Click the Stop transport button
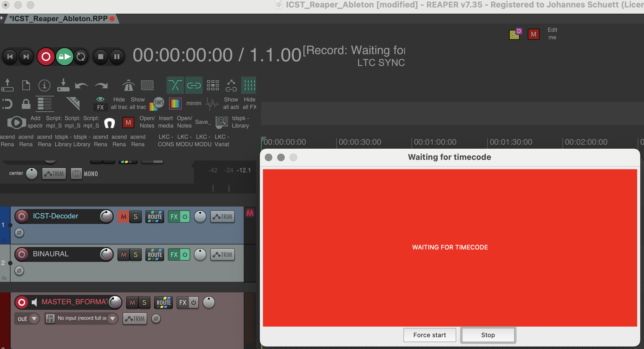 tap(100, 57)
